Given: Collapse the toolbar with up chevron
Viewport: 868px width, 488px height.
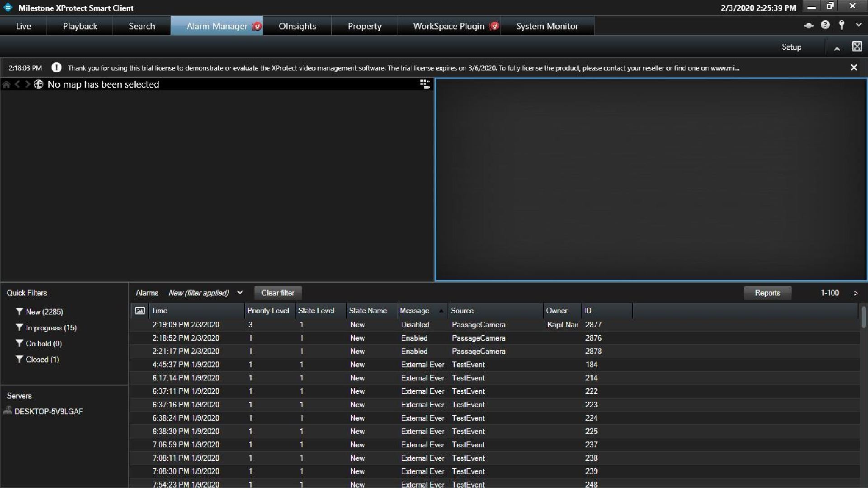Looking at the screenshot, I should click(x=837, y=48).
